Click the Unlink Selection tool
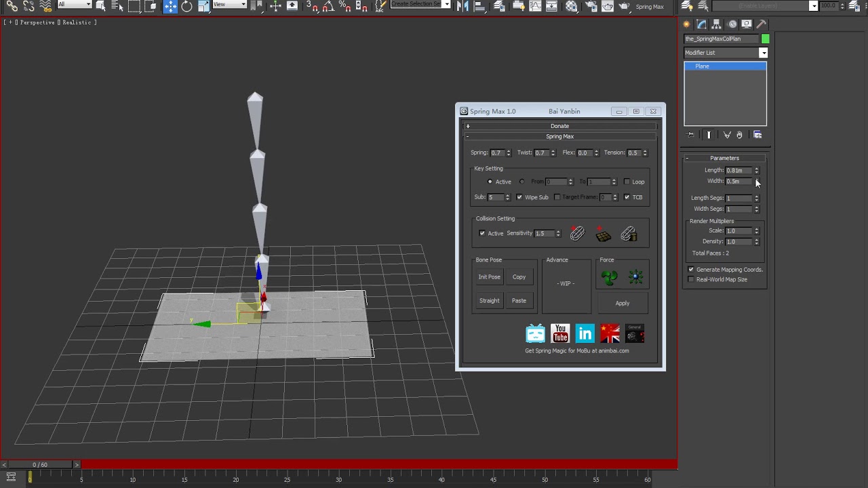This screenshot has width=868, height=488. point(28,5)
